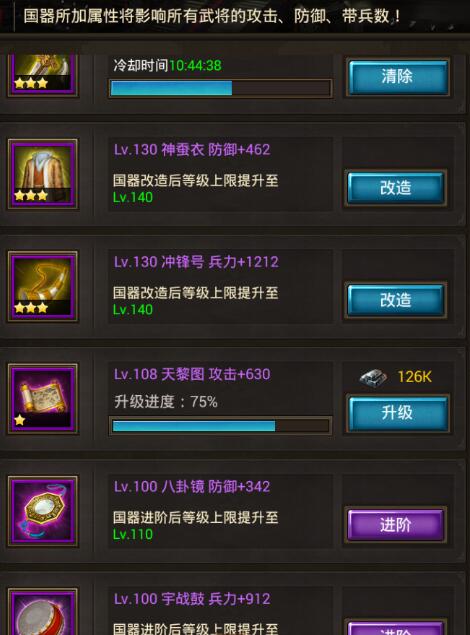Image resolution: width=470 pixels, height=635 pixels.
Task: Click 改造 button for 冲锋号
Action: click(x=396, y=300)
